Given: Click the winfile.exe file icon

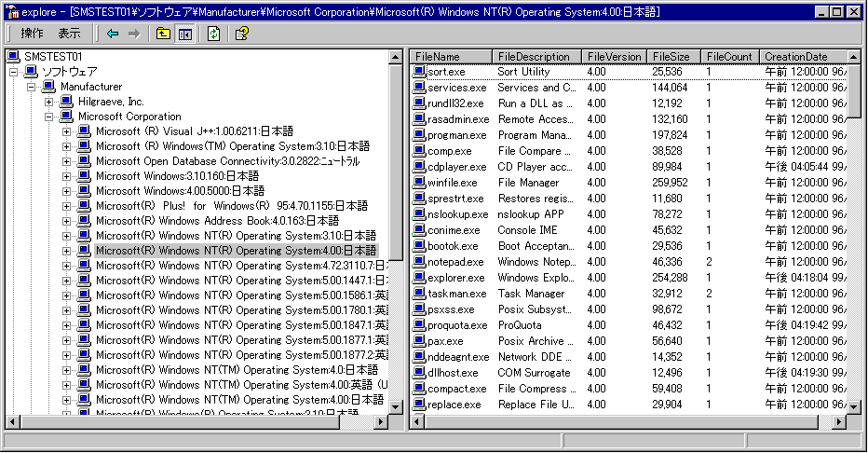Looking at the screenshot, I should pyautogui.click(x=420, y=182).
